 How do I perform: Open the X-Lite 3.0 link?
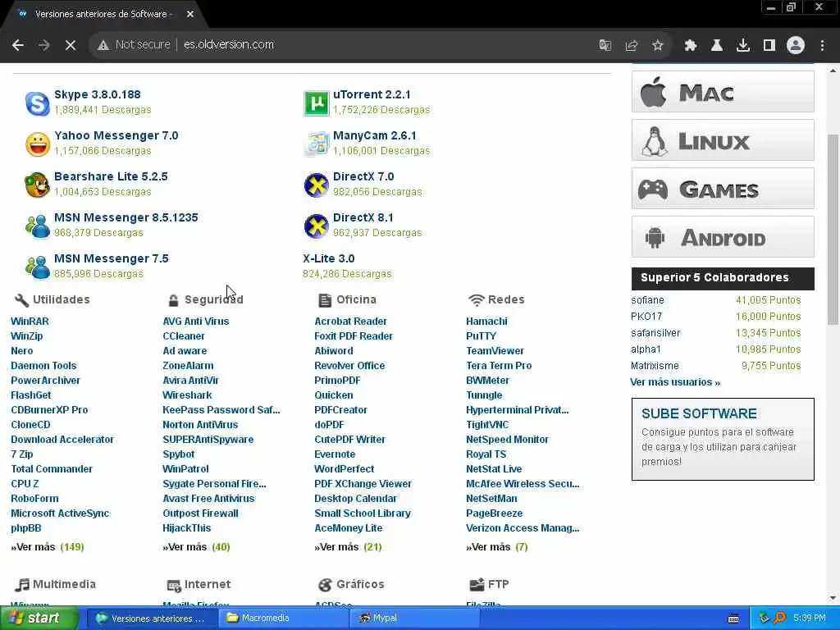[328, 258]
